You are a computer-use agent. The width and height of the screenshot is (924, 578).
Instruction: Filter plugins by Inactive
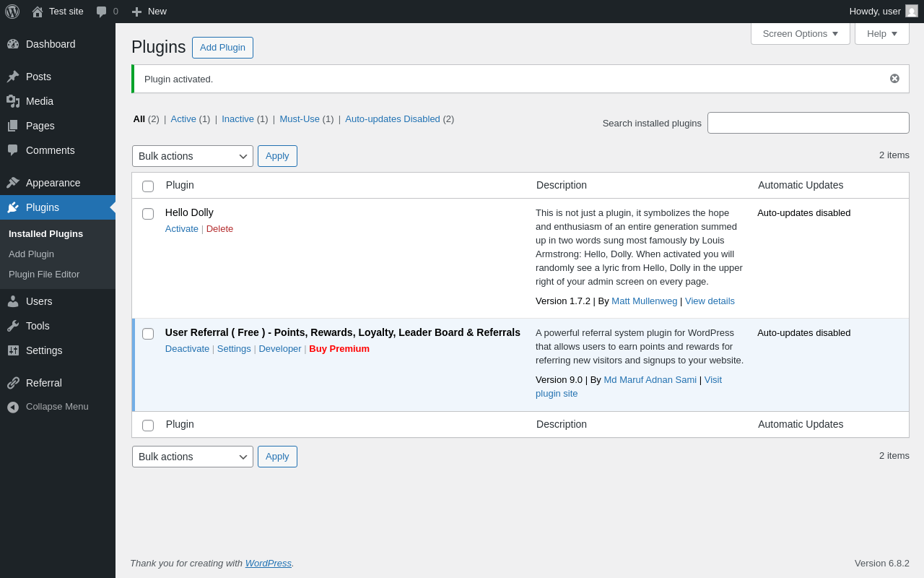pos(238,119)
